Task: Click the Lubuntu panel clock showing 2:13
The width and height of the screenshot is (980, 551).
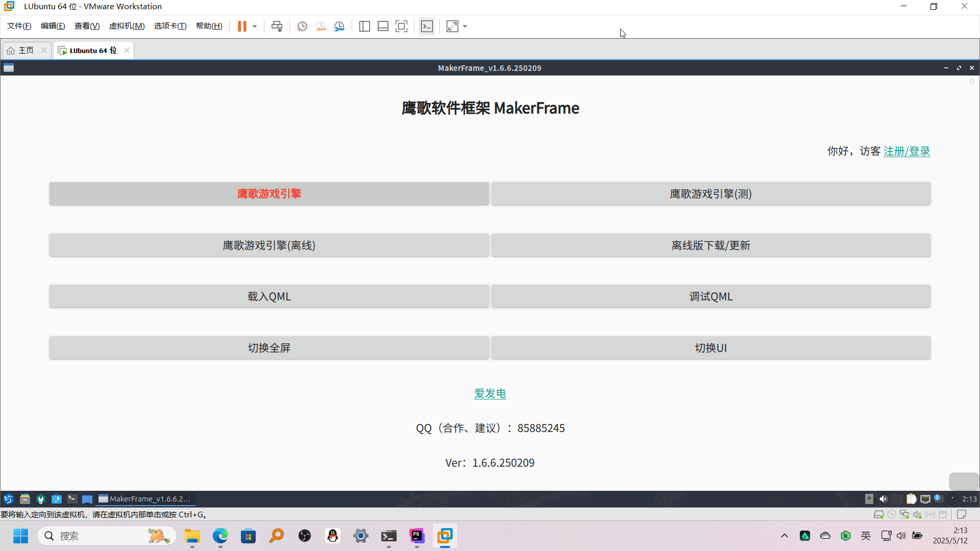Action: (969, 499)
